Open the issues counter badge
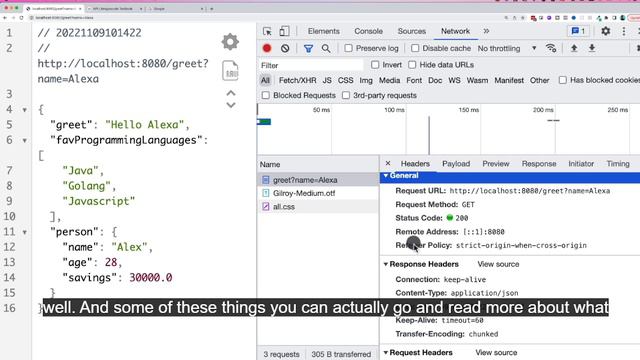The width and height of the screenshot is (640, 360). [578, 31]
